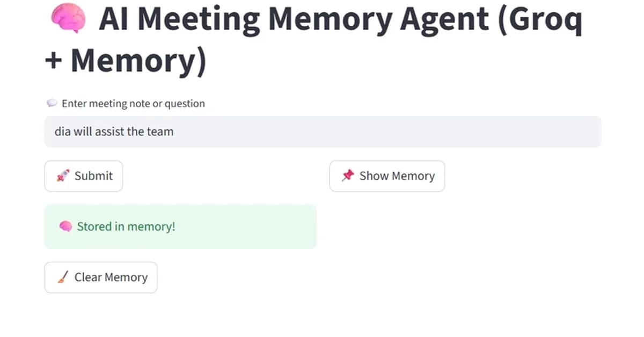This screenshot has width=644, height=337.
Task: Click the paintbrush icon on Clear Memory
Action: [62, 277]
